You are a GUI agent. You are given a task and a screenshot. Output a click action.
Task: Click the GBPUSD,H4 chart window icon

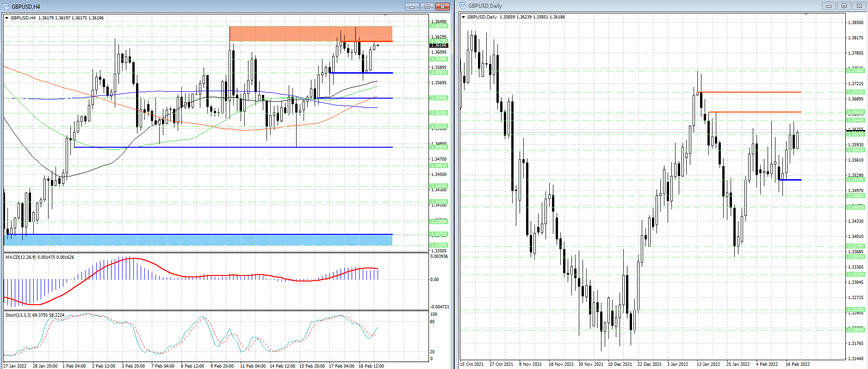coord(6,6)
